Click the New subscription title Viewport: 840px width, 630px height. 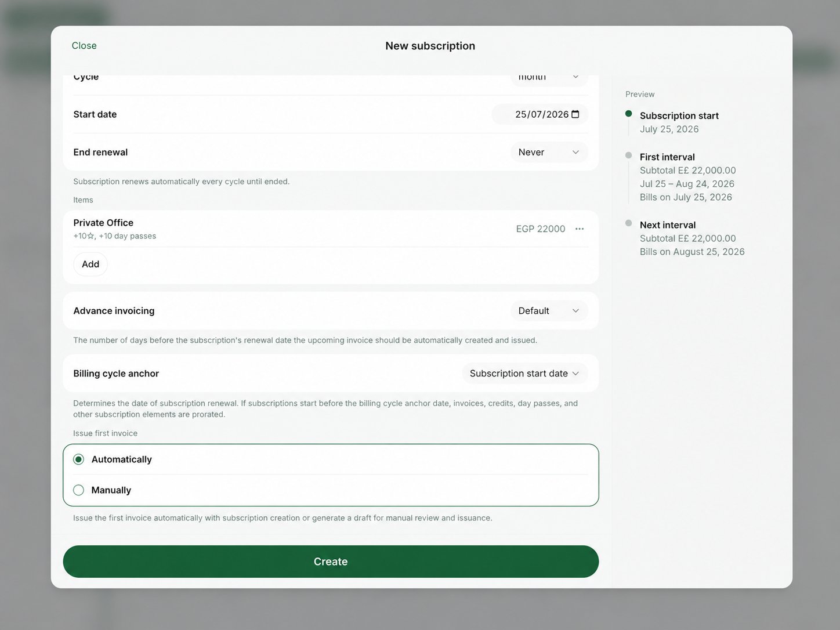tap(430, 46)
